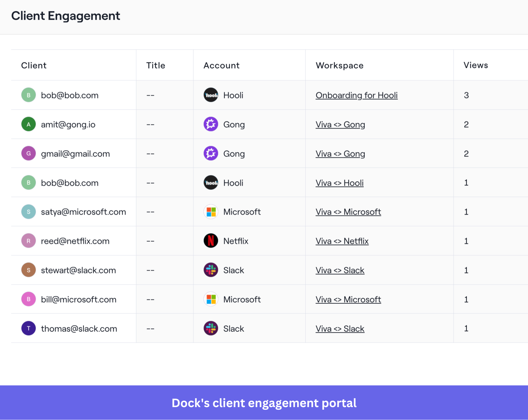Click Slack logo in thomas@slack.com row
This screenshot has width=528, height=420.
[211, 328]
